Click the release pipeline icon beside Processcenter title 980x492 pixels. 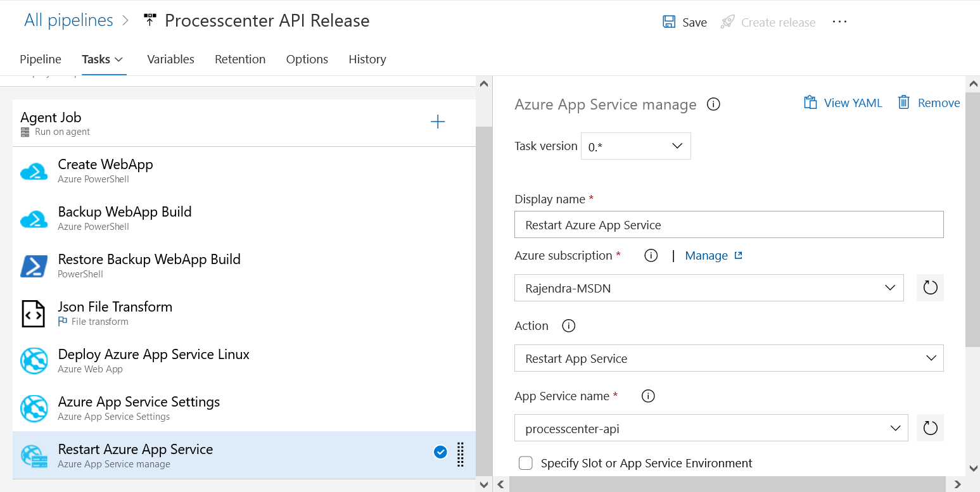pos(150,20)
